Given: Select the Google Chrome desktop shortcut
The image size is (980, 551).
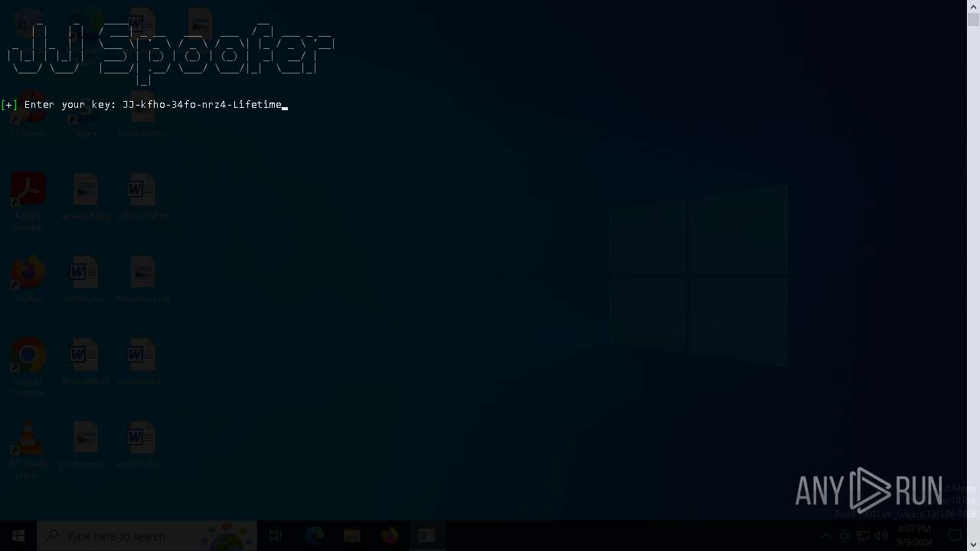Looking at the screenshot, I should 28,367.
